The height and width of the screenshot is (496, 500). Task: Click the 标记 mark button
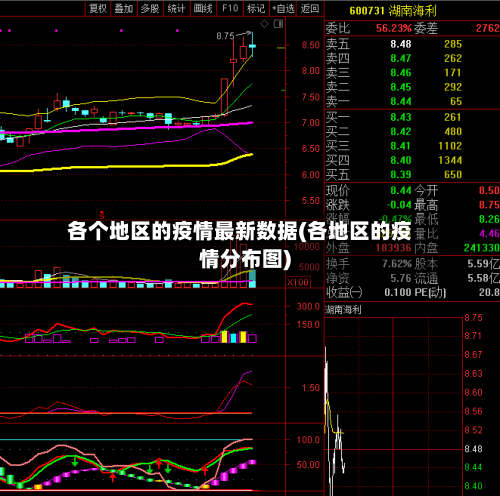(256, 8)
